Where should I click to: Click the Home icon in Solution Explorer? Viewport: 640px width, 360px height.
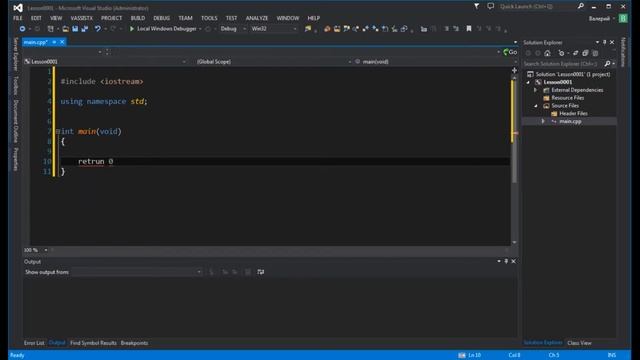coord(547,53)
